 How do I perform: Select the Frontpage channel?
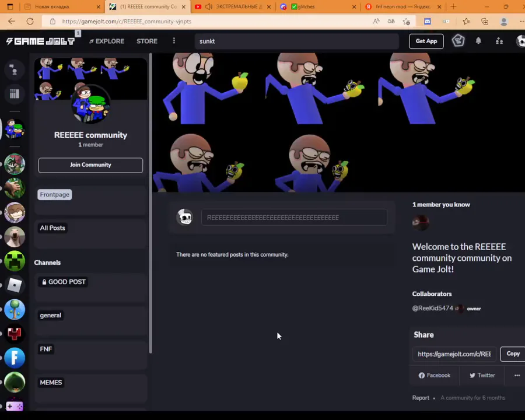[55, 195]
